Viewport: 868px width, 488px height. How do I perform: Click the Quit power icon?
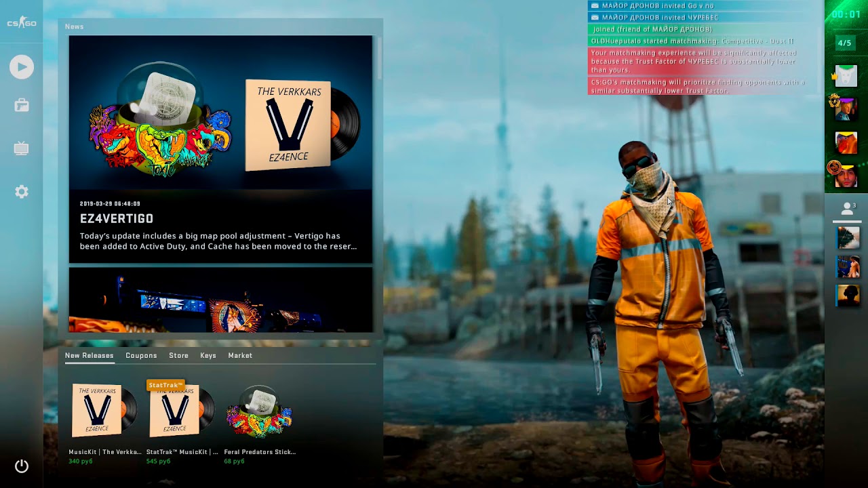pyautogui.click(x=22, y=466)
